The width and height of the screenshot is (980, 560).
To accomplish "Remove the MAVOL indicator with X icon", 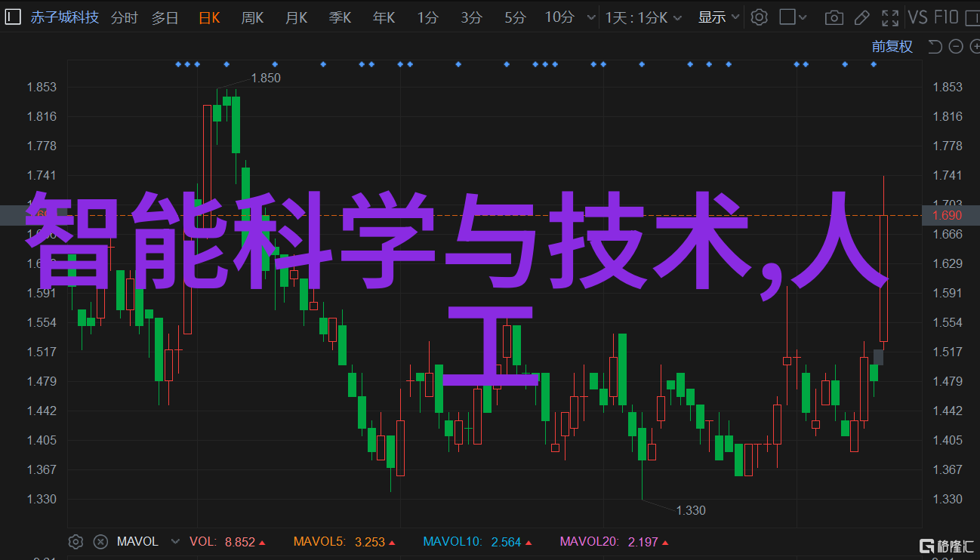I will [100, 542].
